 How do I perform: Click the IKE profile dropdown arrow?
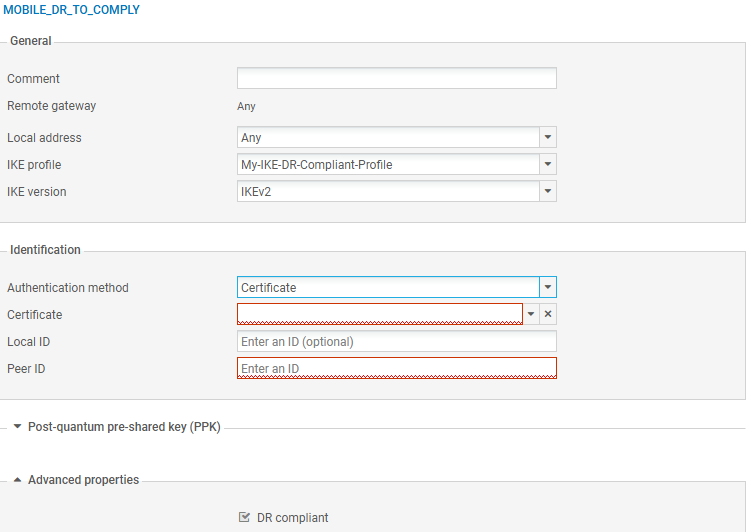(x=547, y=165)
